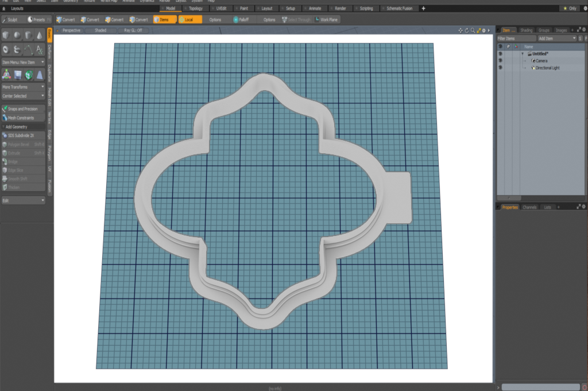Image resolution: width=588 pixels, height=391 pixels.
Task: Toggle Ray GL off setting
Action: tap(133, 30)
